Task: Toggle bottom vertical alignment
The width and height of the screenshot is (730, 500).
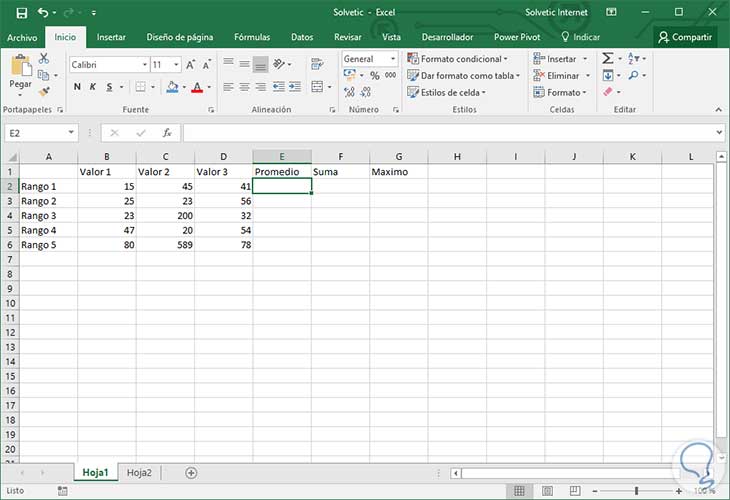Action: coord(261,65)
